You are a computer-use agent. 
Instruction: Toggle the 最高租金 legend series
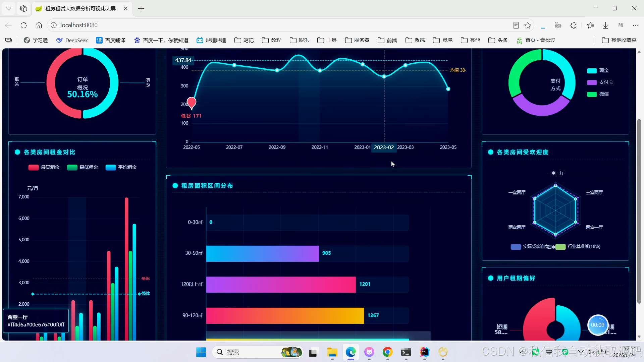pyautogui.click(x=44, y=168)
